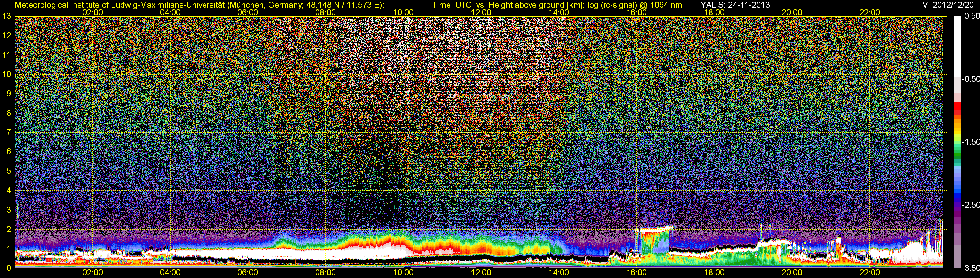Click '18:00' on the top time axis
This screenshot has width=980, height=278.
(x=714, y=12)
